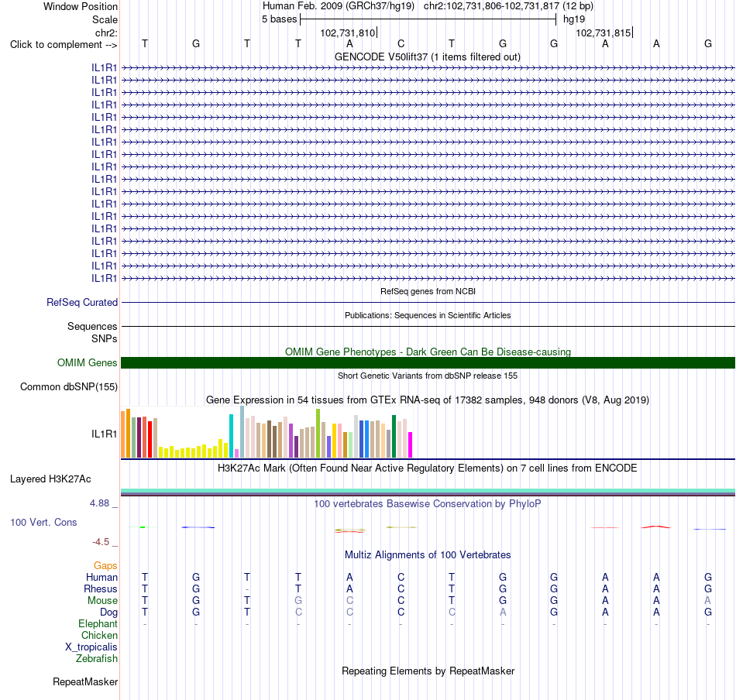Viewport: 736px width, 700px height.
Task: Click the light gray A in the Dog row
Action: click(503, 612)
